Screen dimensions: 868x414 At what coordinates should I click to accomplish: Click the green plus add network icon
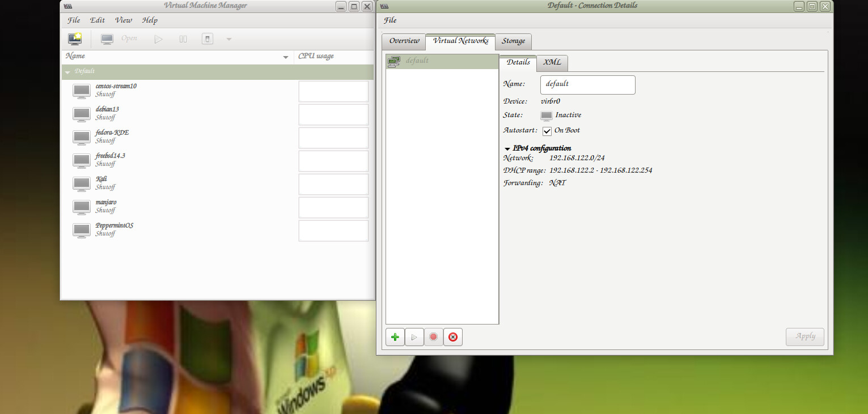click(395, 337)
